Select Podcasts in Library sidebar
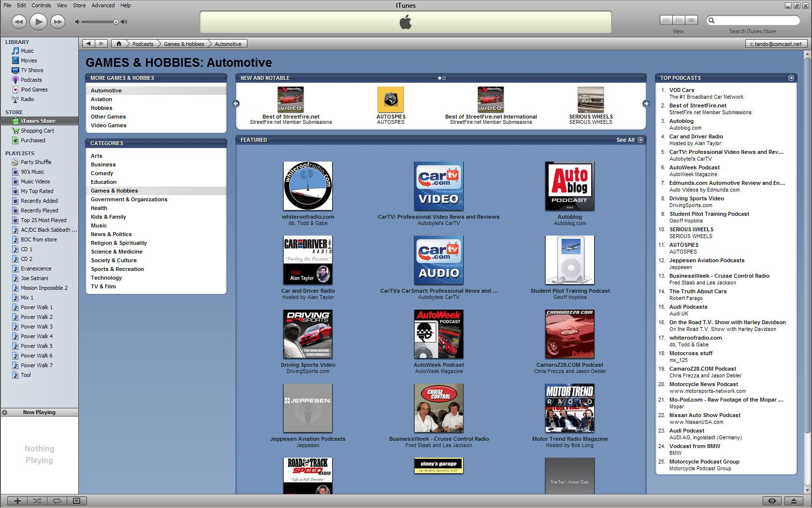This screenshot has height=508, width=812. coord(31,80)
